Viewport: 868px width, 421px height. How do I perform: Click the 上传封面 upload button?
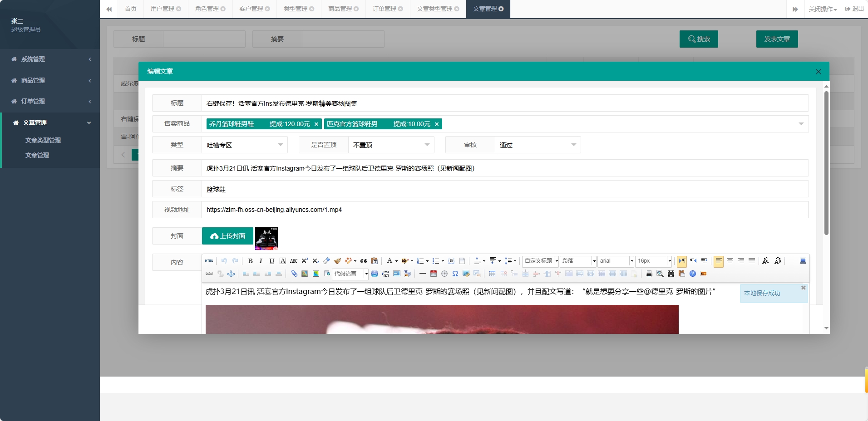(227, 236)
